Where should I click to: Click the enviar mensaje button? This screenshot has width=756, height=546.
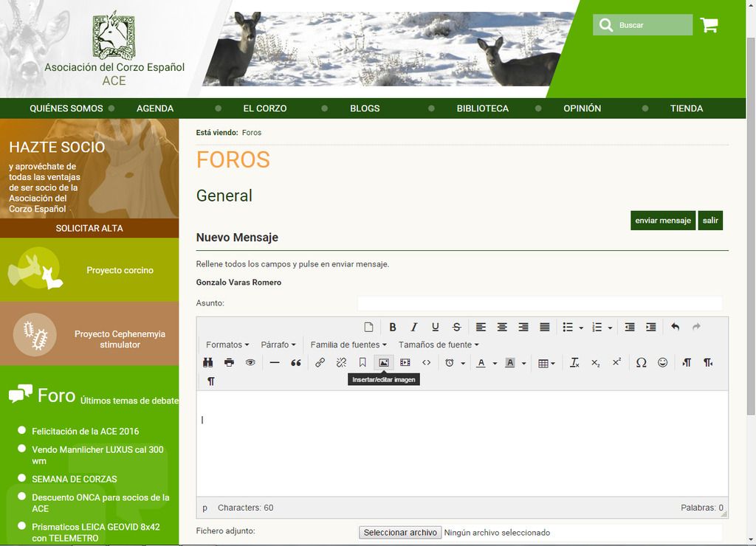662,221
